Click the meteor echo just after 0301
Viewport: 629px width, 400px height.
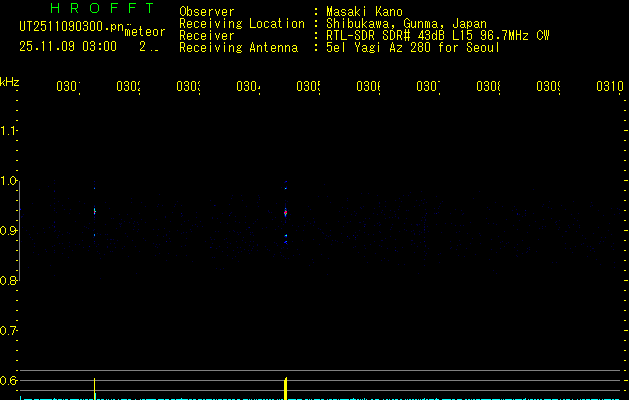pos(95,211)
